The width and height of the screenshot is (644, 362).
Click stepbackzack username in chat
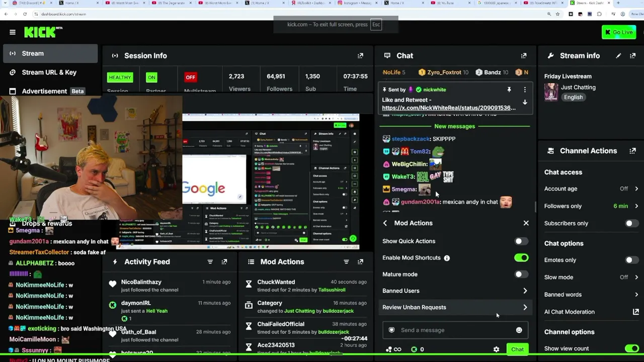click(411, 139)
